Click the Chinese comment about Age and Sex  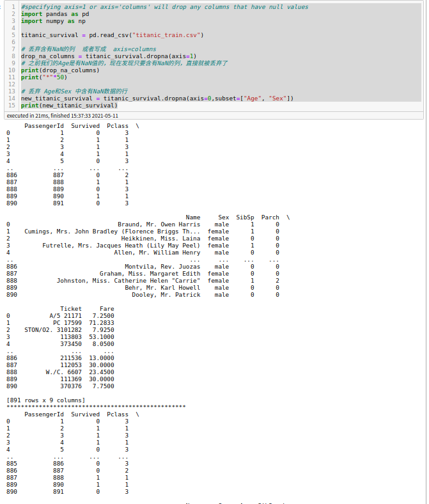pyautogui.click(x=74, y=91)
